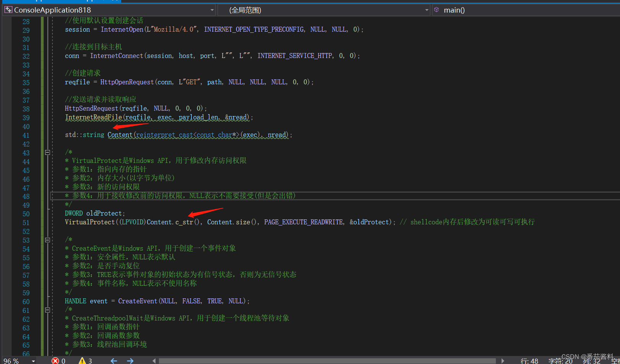Screen dimensions: 620x364
Task: Navigate backward with the left arrow
Action: coord(114,361)
